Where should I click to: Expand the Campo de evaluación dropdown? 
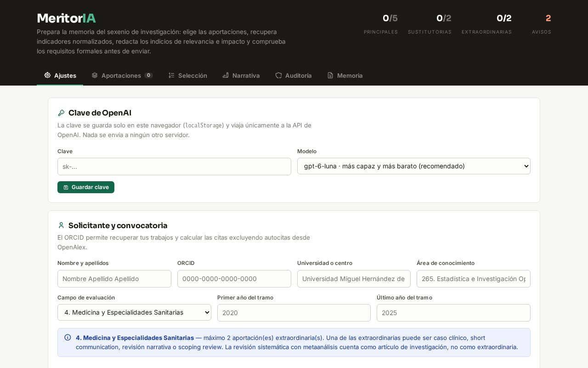pos(134,312)
